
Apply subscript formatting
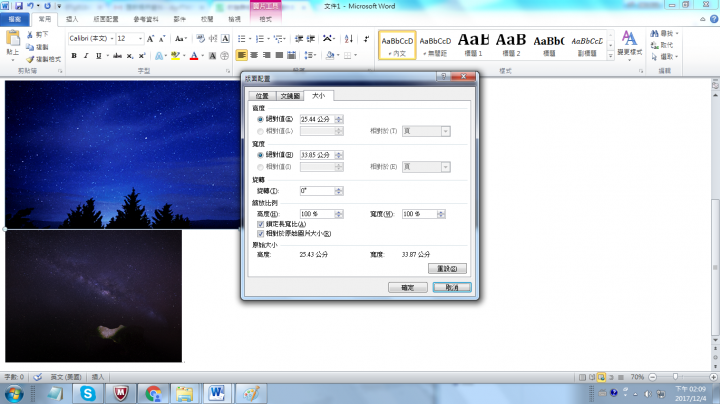[130, 56]
